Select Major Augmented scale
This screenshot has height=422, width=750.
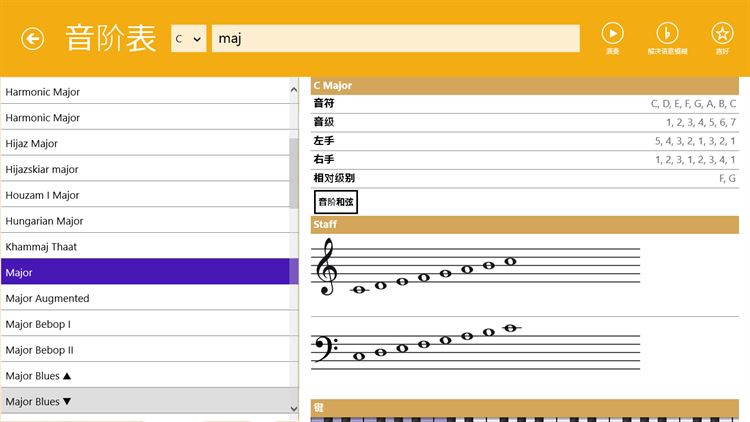pos(145,298)
